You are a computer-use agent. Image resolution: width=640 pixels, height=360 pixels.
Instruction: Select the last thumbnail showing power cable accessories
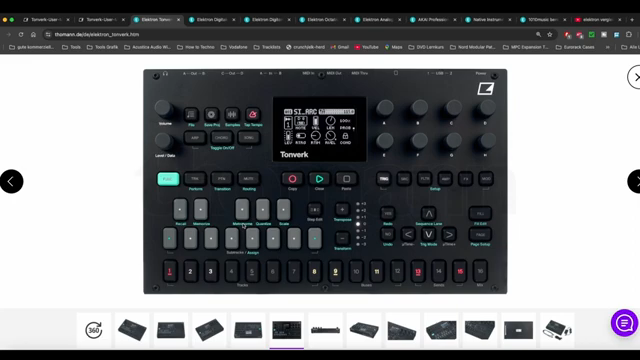pos(557,330)
